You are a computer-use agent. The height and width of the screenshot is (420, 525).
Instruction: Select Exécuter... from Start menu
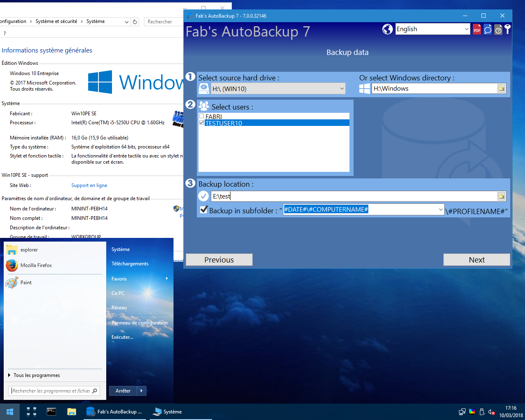point(122,337)
